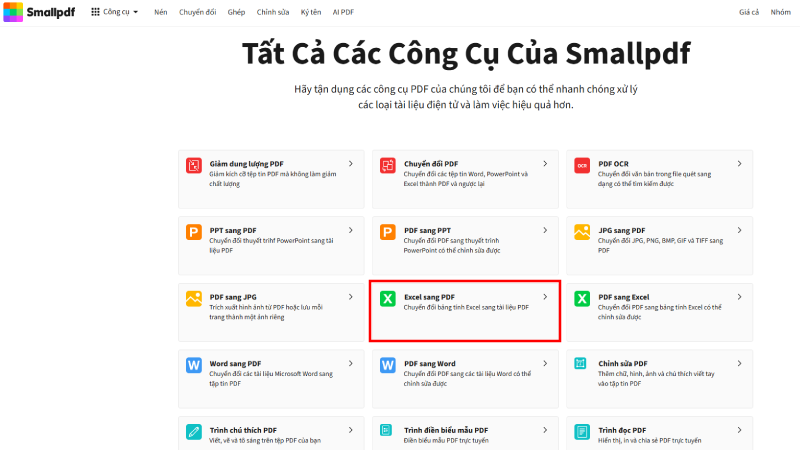Click the PDF sang Excel icon
This screenshot has height=450, width=800.
click(x=582, y=298)
